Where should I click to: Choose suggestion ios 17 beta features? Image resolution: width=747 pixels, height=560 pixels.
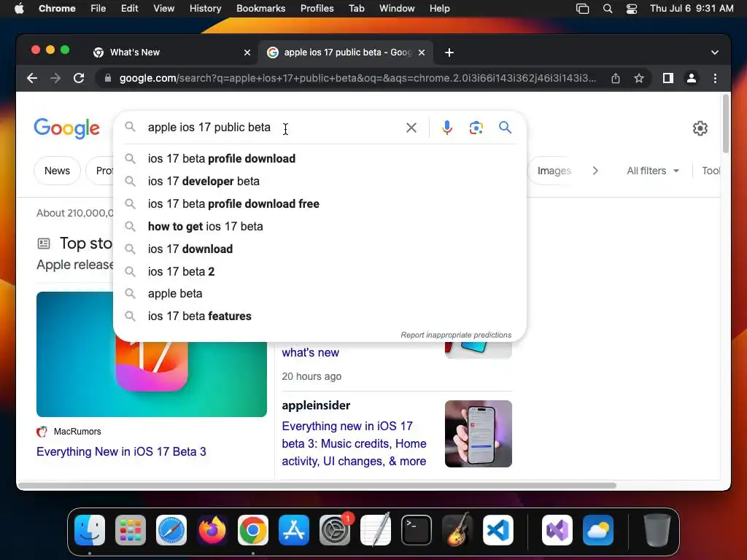[320, 316]
